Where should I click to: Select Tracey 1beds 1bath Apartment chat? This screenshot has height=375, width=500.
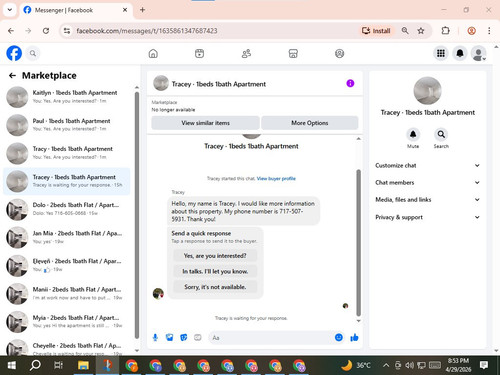[x=67, y=181]
